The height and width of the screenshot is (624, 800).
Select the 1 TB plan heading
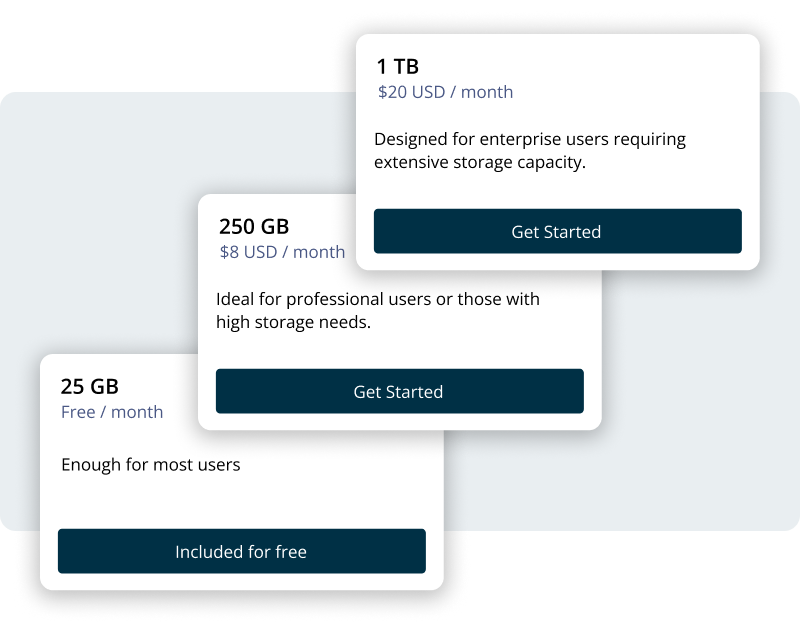point(397,67)
